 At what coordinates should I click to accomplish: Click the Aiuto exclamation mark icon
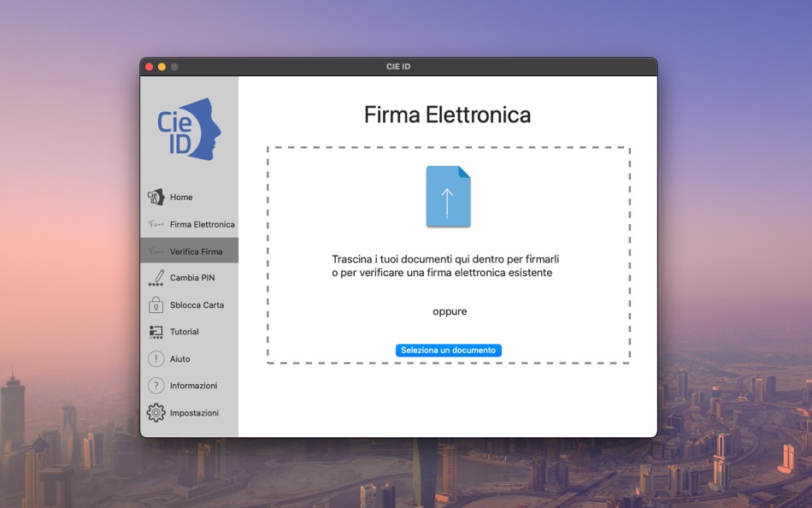156,358
